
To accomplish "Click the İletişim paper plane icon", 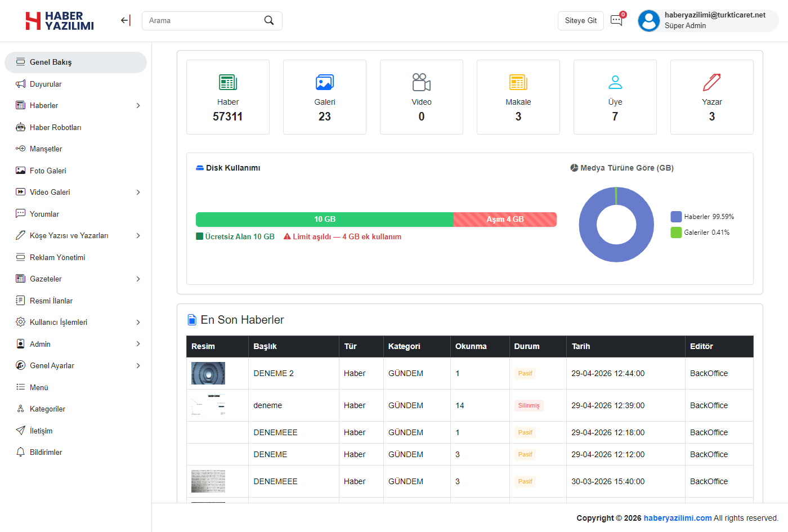I will (x=21, y=431).
